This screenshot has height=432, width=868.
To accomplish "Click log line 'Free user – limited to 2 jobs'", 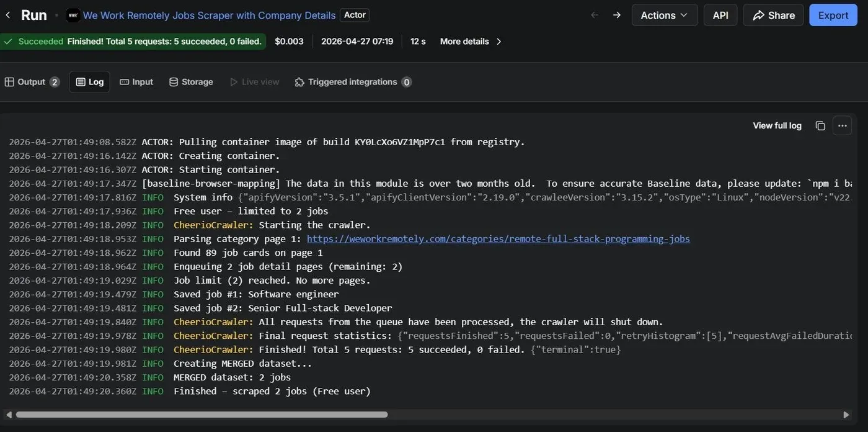I will click(x=169, y=211).
